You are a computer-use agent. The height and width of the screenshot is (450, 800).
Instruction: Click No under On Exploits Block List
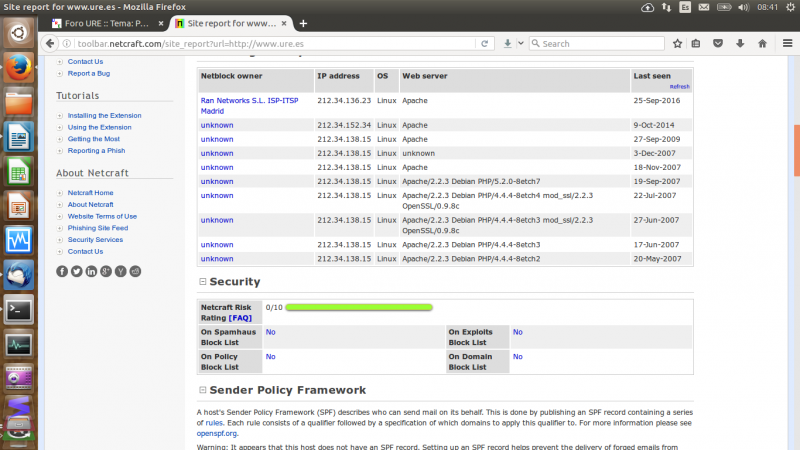coord(517,332)
